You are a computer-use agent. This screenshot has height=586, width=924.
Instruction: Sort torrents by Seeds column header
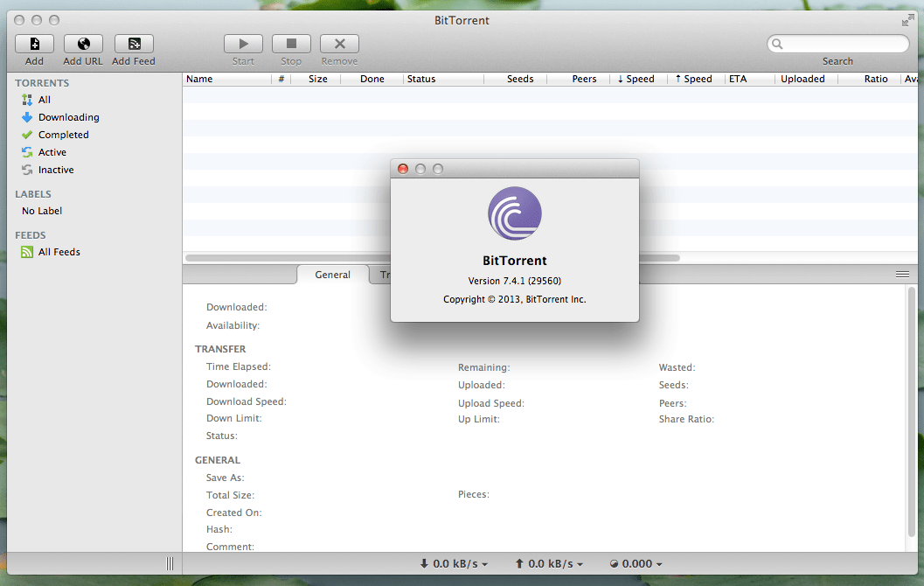pyautogui.click(x=516, y=79)
